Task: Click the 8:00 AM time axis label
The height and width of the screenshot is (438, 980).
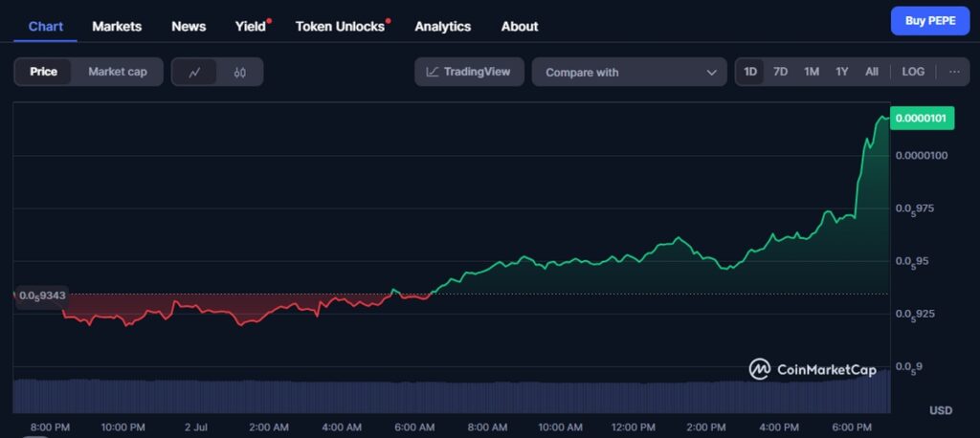Action: [487, 427]
